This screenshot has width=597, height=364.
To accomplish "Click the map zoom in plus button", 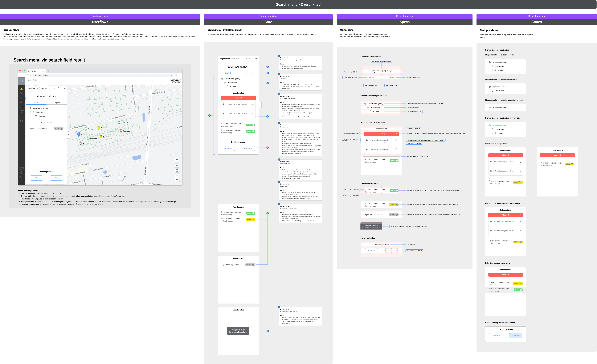I will click(177, 176).
